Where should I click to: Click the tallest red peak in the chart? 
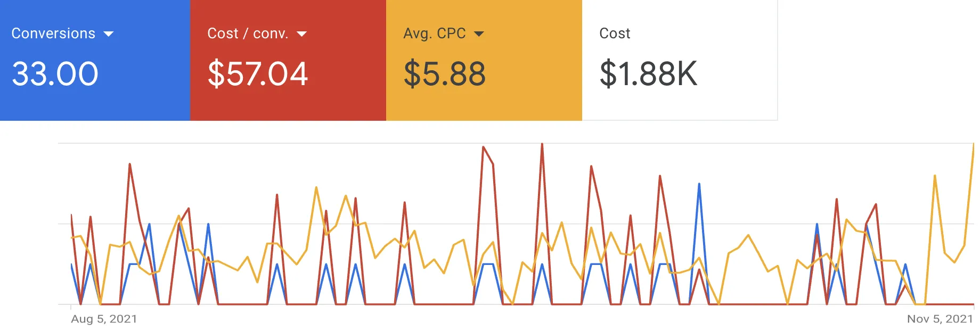[542, 145]
